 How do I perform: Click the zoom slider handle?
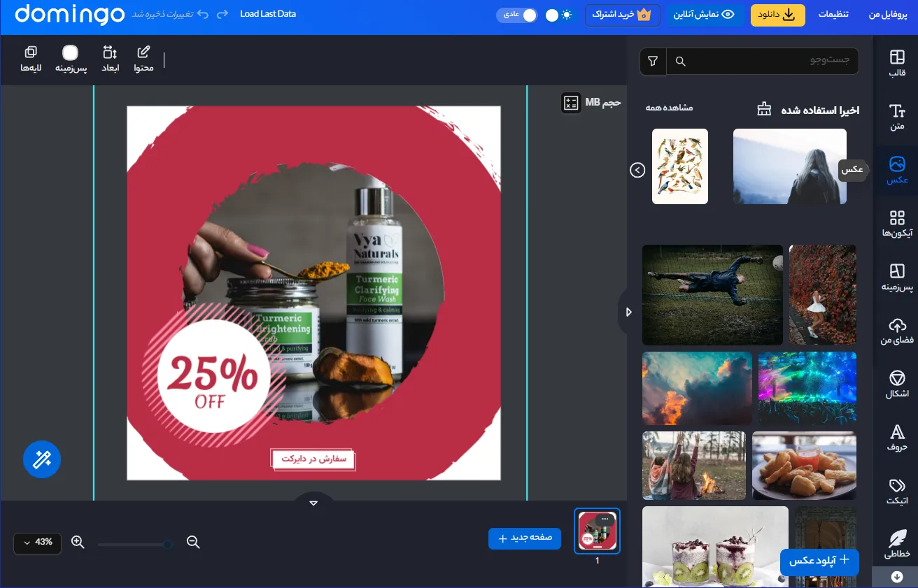[x=167, y=544]
